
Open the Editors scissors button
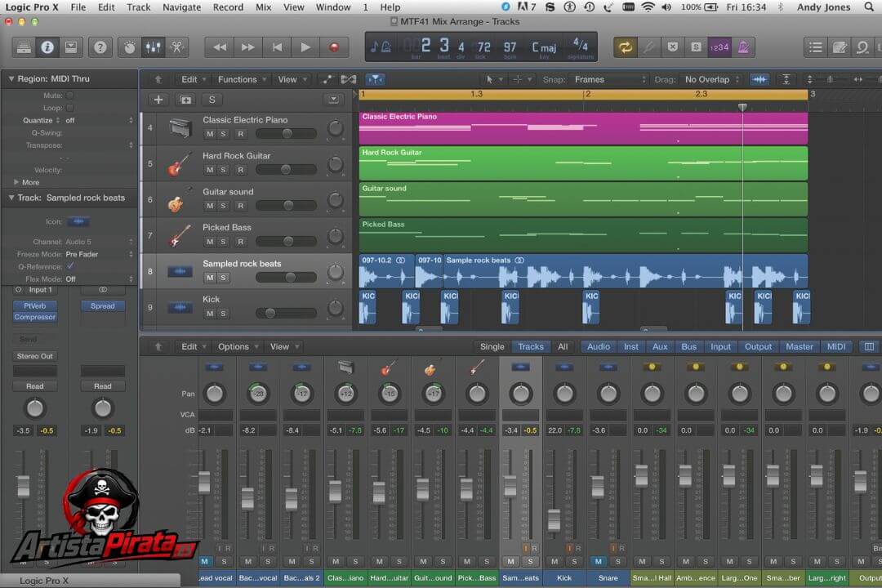(x=176, y=47)
